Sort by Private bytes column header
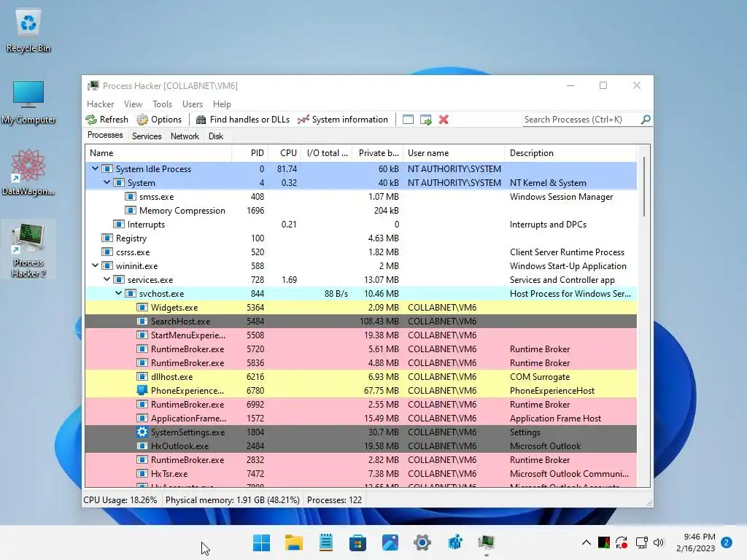 click(x=378, y=153)
